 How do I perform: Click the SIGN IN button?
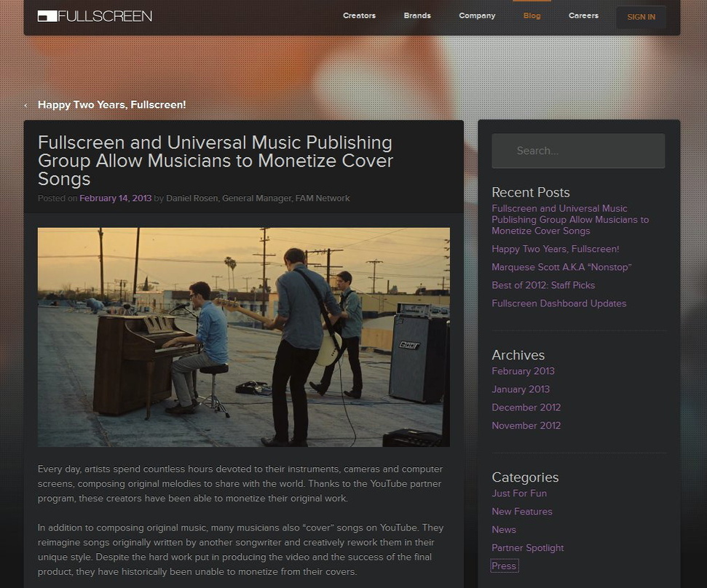tap(641, 17)
